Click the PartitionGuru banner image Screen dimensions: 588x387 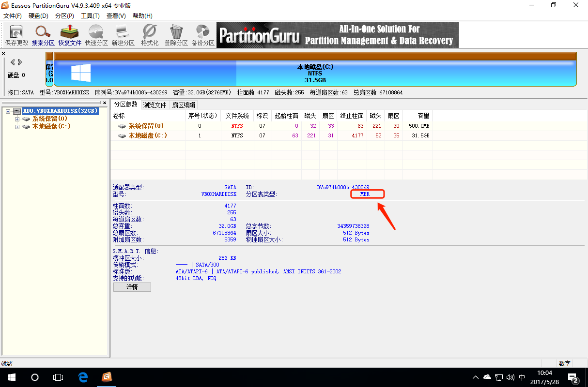pyautogui.click(x=337, y=35)
